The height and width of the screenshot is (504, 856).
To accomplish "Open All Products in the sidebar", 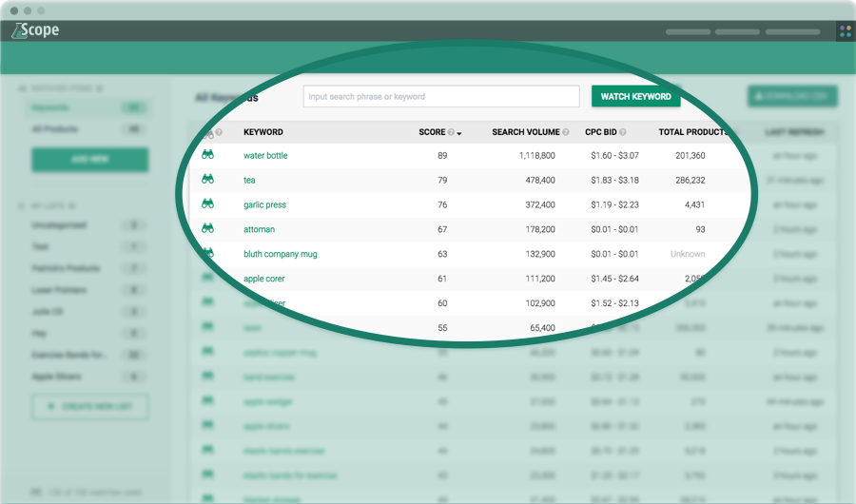I will tap(54, 129).
